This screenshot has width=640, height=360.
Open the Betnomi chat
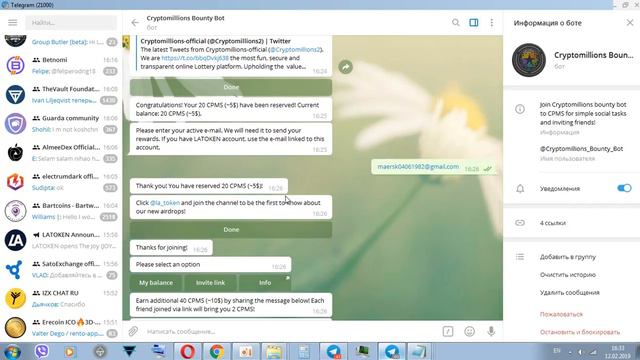point(61,65)
